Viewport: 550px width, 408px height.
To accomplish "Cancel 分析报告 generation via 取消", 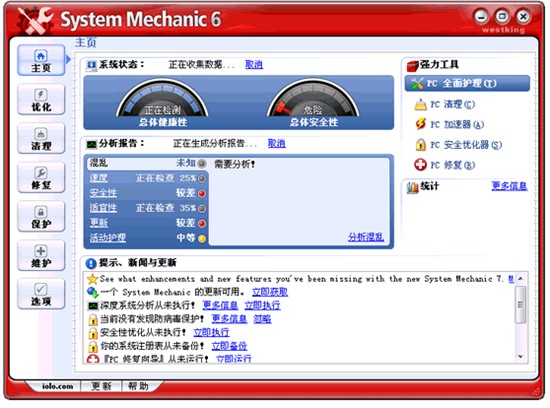I will [x=276, y=143].
